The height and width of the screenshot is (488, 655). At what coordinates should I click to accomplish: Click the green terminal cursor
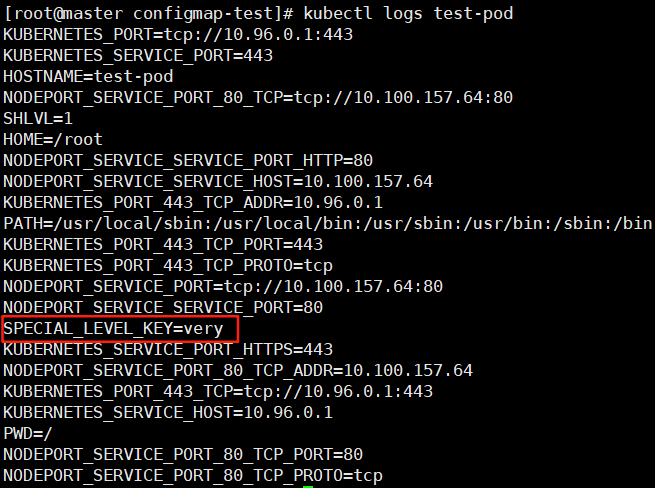(x=308, y=487)
